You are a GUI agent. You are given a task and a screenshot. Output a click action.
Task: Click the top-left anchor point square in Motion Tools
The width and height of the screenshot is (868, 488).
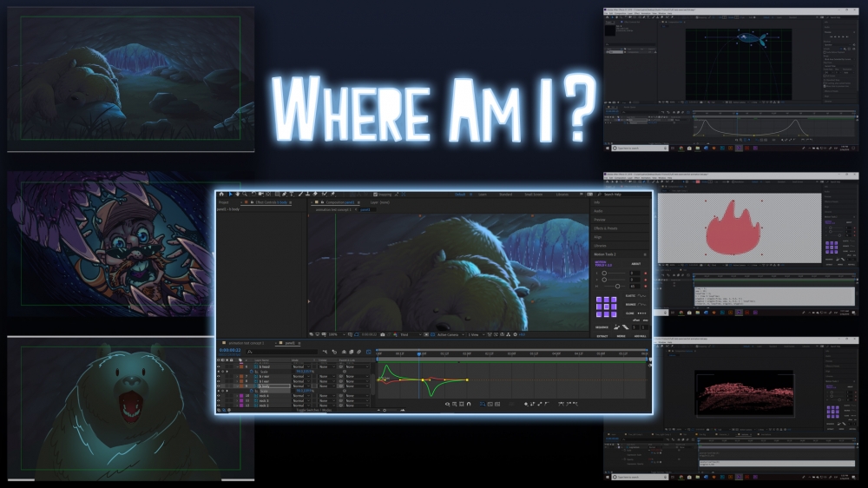click(599, 300)
